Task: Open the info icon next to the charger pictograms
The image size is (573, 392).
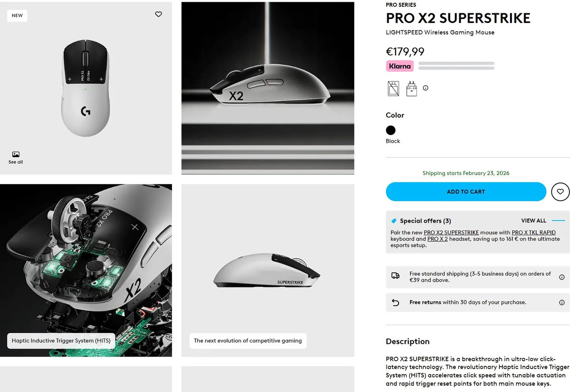Action: coord(425,88)
